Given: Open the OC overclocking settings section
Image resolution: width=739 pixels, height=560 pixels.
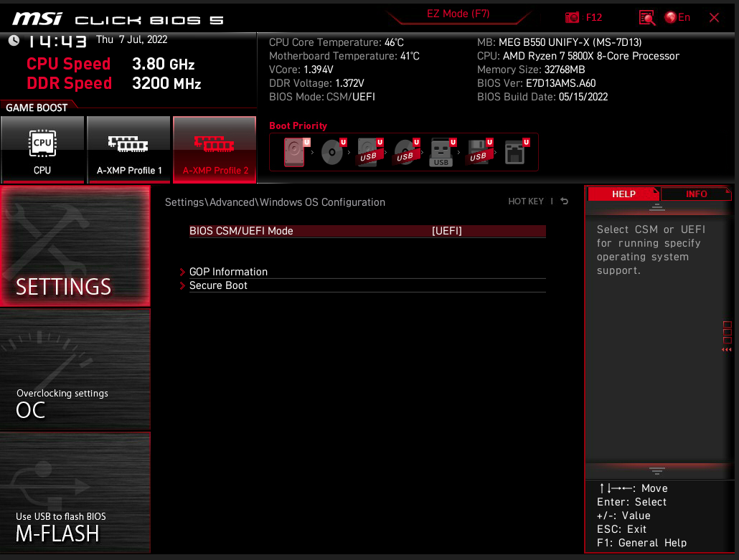Looking at the screenshot, I should (x=75, y=370).
